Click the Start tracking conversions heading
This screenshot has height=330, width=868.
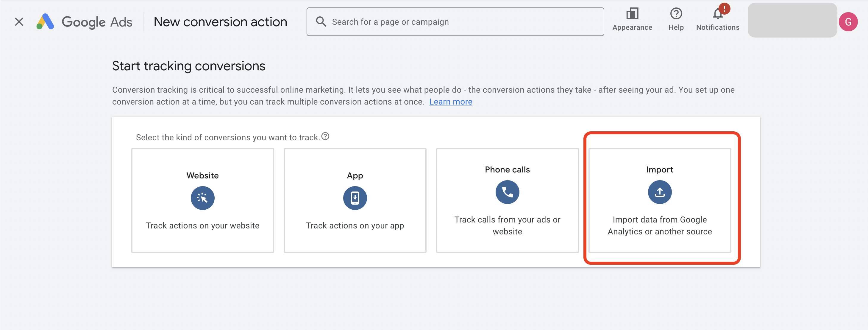tap(189, 66)
